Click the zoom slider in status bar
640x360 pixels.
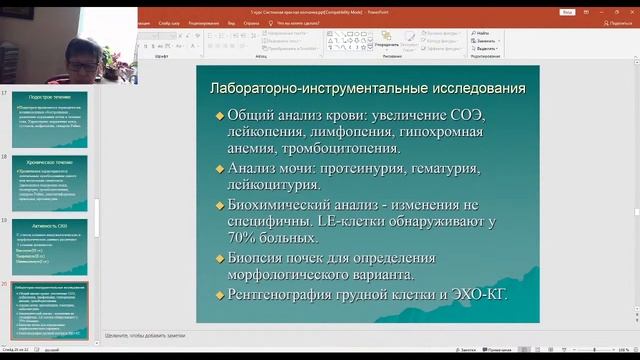point(594,350)
